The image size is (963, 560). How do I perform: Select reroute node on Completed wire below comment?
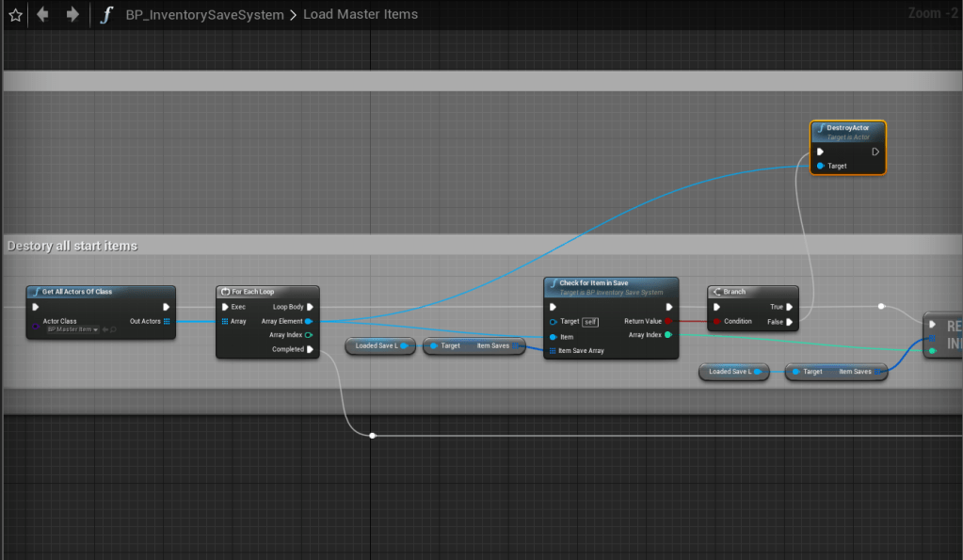pyautogui.click(x=372, y=436)
